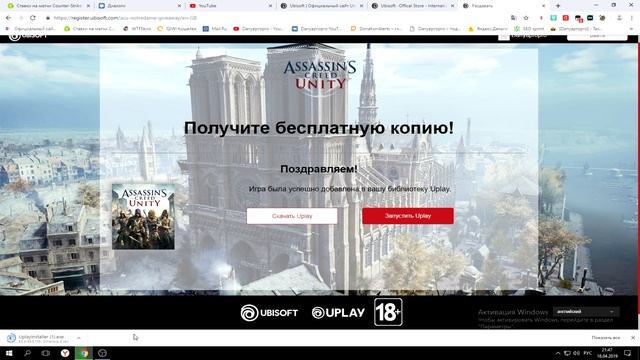This screenshot has height=360, width=640.
Task: Open Windows taskbar search
Action: [27, 353]
